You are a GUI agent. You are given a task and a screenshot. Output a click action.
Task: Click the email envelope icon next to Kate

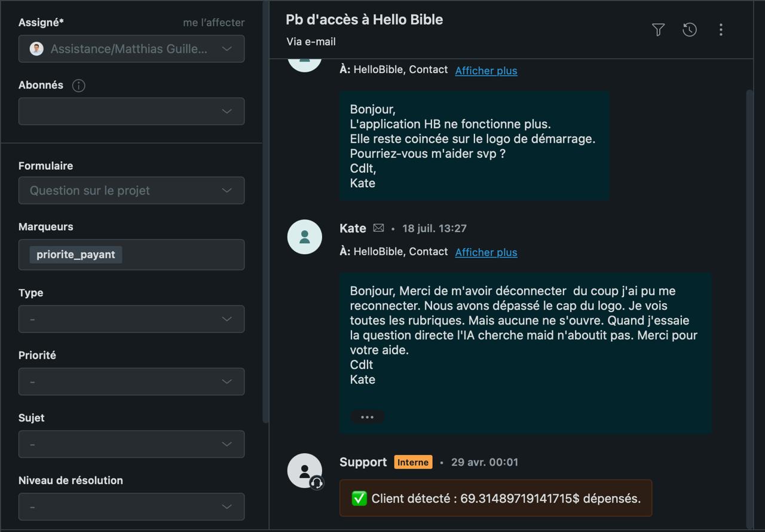(x=378, y=228)
